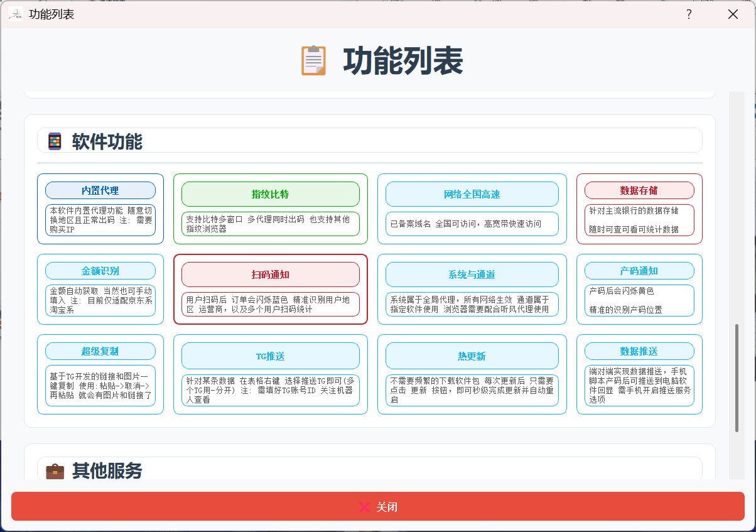Click the 网络全国高速 feature header
Viewport: 756px width, 532px height.
click(472, 194)
